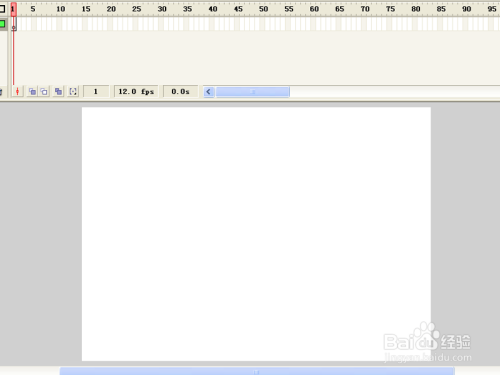Click the current frame number field
The width and height of the screenshot is (500, 375).
click(96, 91)
